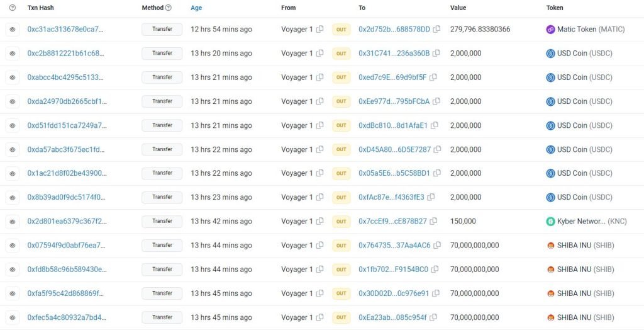Click SHIBA INU name in 0xfd8b58c96b589430e row

tap(586, 270)
